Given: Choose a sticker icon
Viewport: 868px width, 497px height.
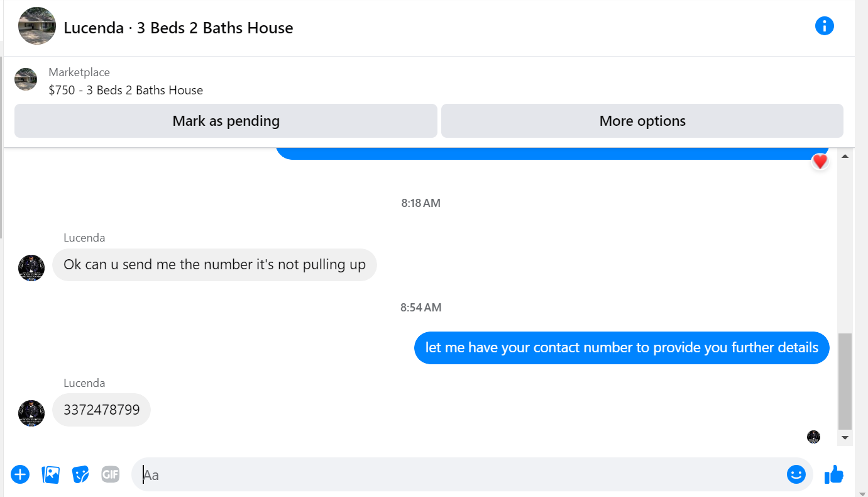Looking at the screenshot, I should pyautogui.click(x=80, y=474).
